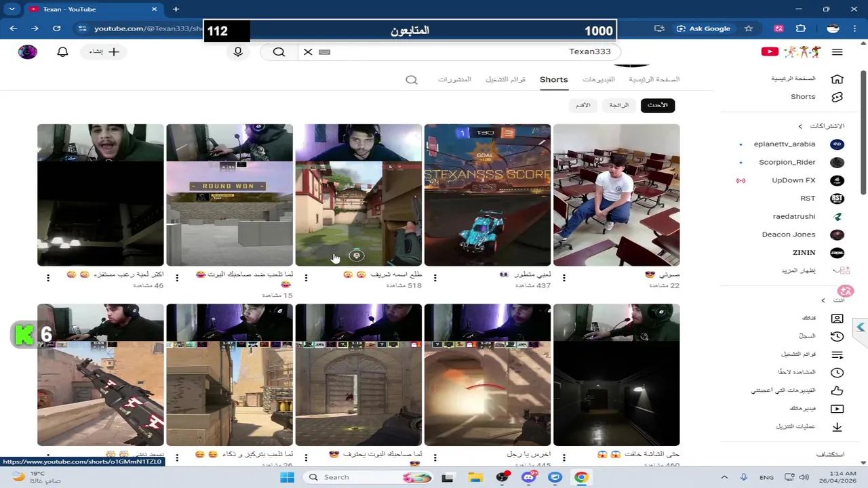Select the الأحدث filter chip
This screenshot has width=868, height=488.
[x=658, y=105]
